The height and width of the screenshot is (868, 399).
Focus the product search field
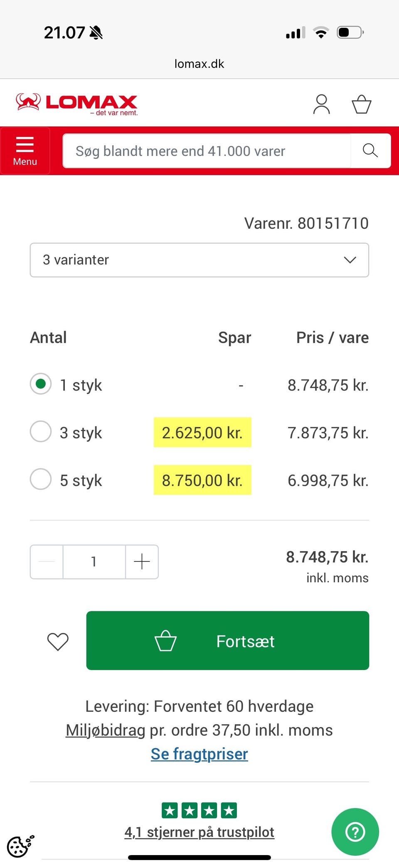[207, 151]
